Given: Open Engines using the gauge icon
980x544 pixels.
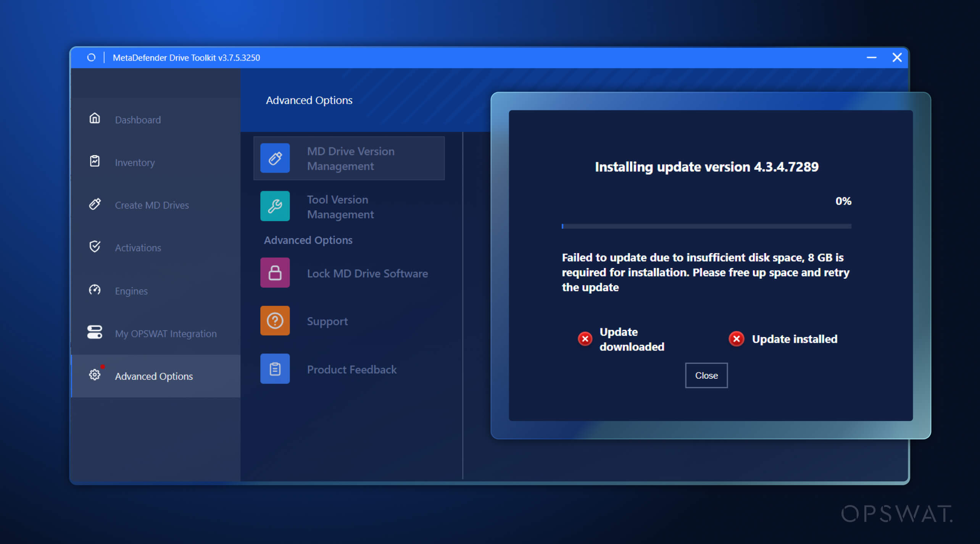Looking at the screenshot, I should pos(94,290).
